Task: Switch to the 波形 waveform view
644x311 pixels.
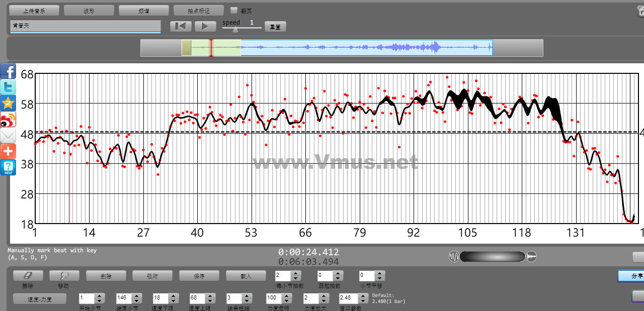Action: click(x=89, y=11)
